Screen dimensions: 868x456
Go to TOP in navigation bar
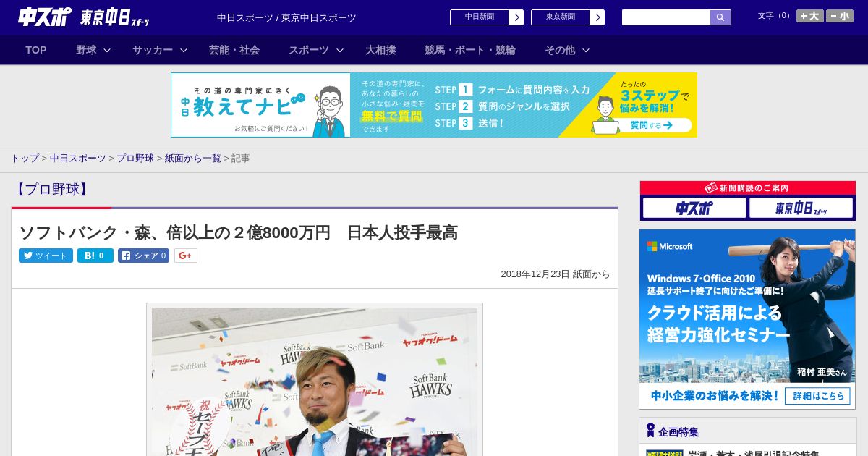pos(36,50)
